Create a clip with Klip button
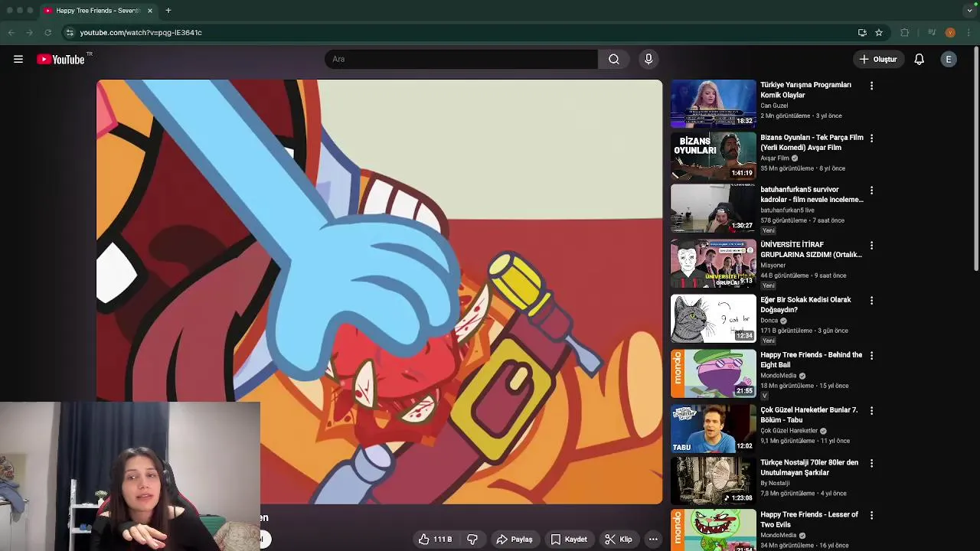Screen dimensions: 980x551 pos(619,540)
